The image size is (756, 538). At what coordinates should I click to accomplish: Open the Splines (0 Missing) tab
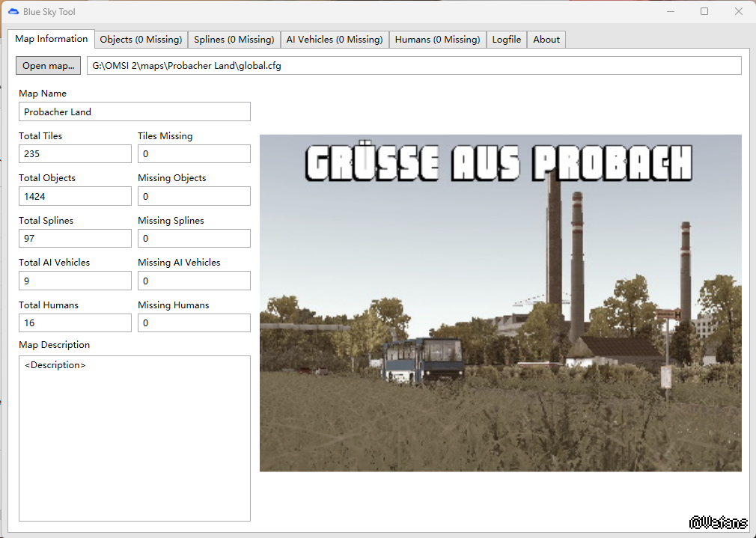pyautogui.click(x=234, y=40)
